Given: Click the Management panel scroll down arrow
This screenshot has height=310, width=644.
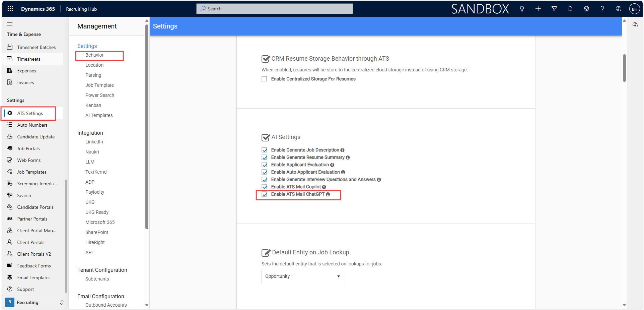Looking at the screenshot, I should point(147,305).
